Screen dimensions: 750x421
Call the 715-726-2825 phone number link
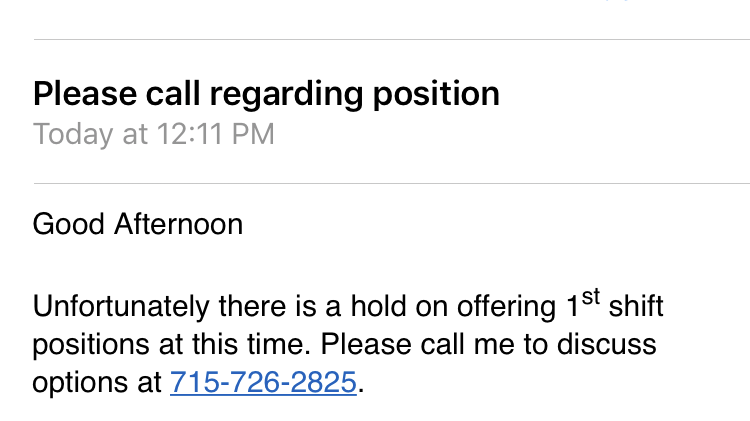pos(263,383)
